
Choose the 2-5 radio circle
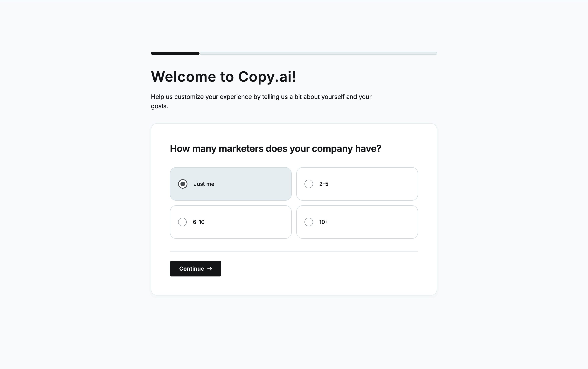tap(309, 184)
